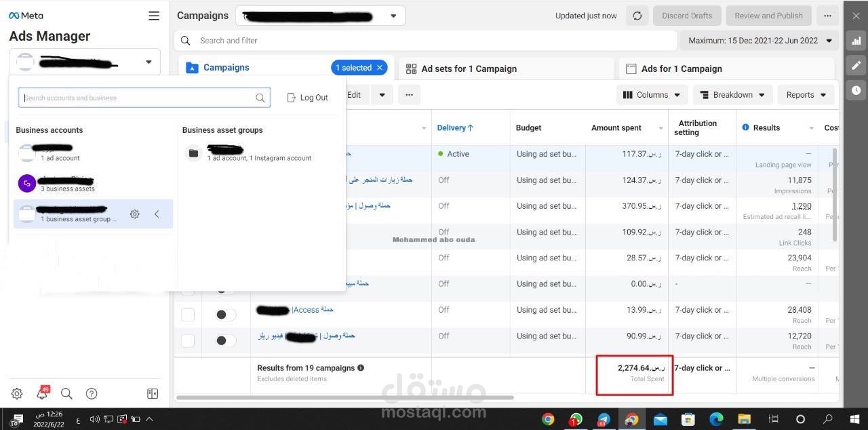Viewport: 868px width, 430px height.
Task: Click the Review and Publish button
Action: [x=768, y=16]
